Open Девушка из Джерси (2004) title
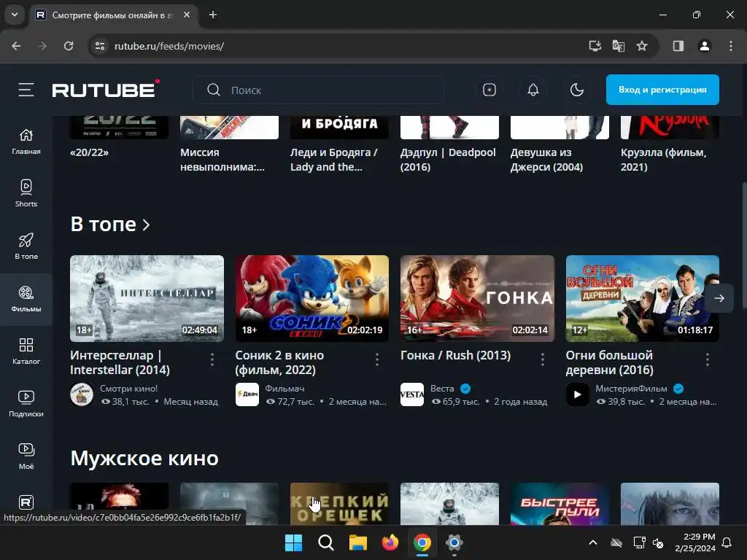 [x=546, y=160]
